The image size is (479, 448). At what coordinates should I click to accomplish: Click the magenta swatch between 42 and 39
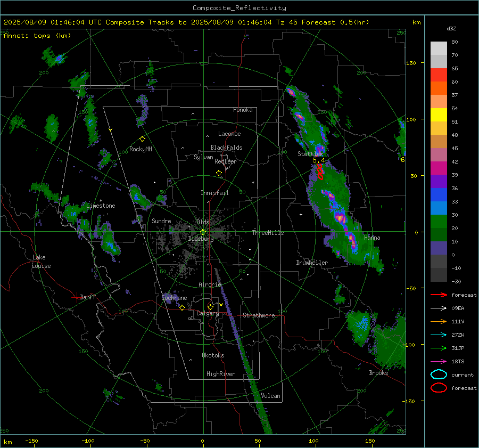pos(439,168)
